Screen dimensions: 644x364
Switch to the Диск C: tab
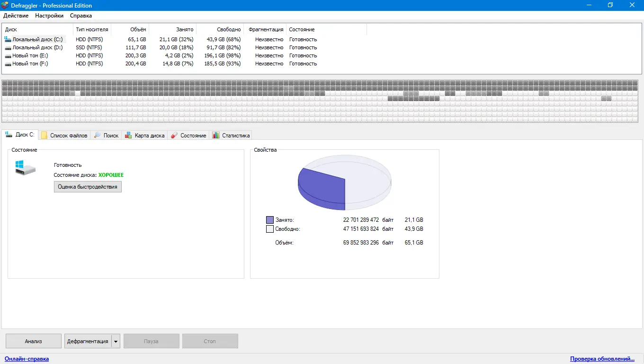point(20,135)
